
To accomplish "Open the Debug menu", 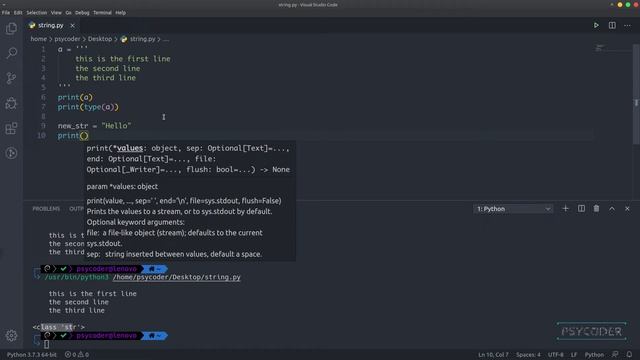I will (82, 13).
